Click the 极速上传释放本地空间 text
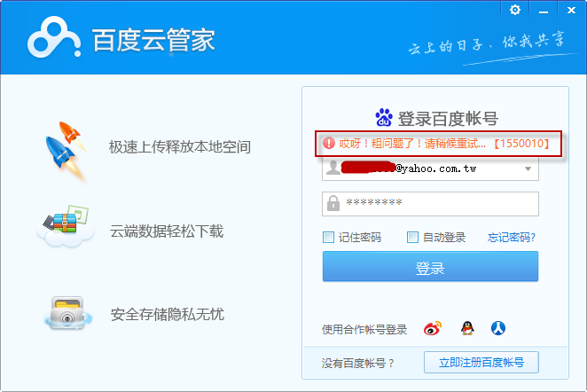This screenshot has height=392, width=587. pyautogui.click(x=180, y=146)
